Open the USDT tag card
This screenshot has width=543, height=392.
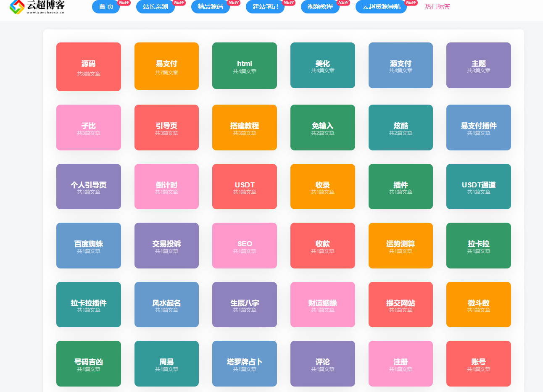point(244,187)
